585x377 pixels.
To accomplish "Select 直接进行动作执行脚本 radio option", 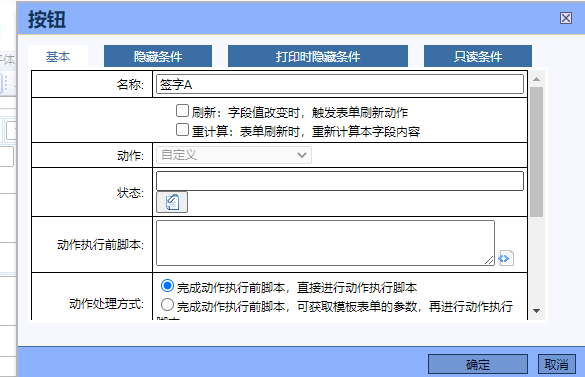I will (167, 286).
